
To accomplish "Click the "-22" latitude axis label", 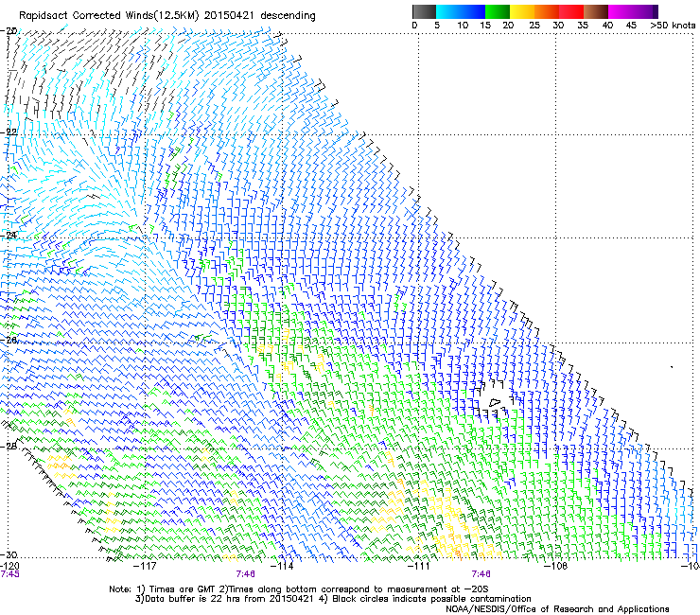I will tap(9, 132).
